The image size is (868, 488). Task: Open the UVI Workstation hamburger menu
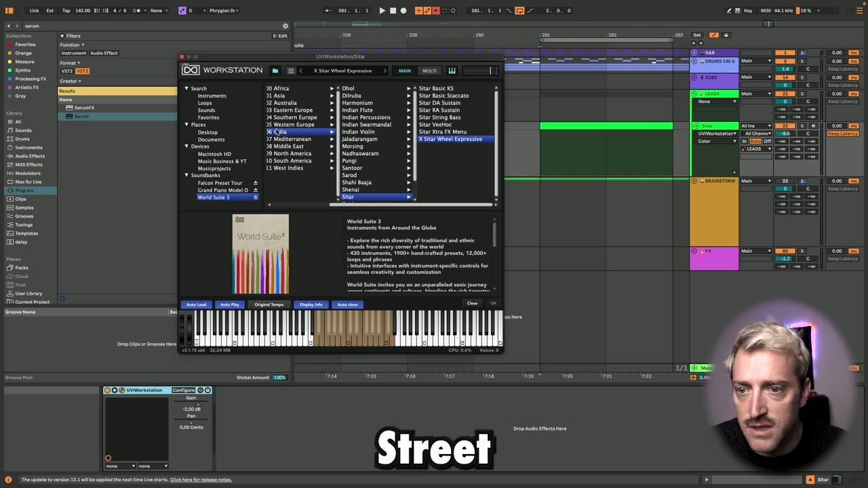(x=291, y=70)
